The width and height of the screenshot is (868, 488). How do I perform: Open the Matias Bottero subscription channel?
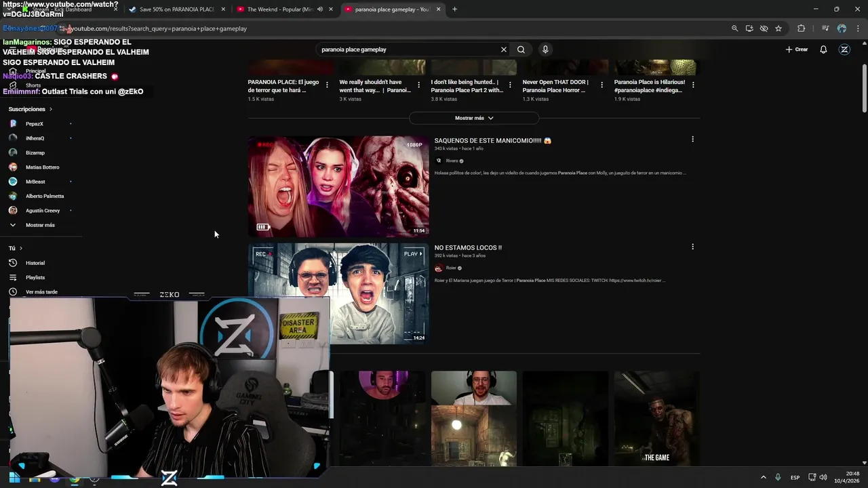click(41, 167)
